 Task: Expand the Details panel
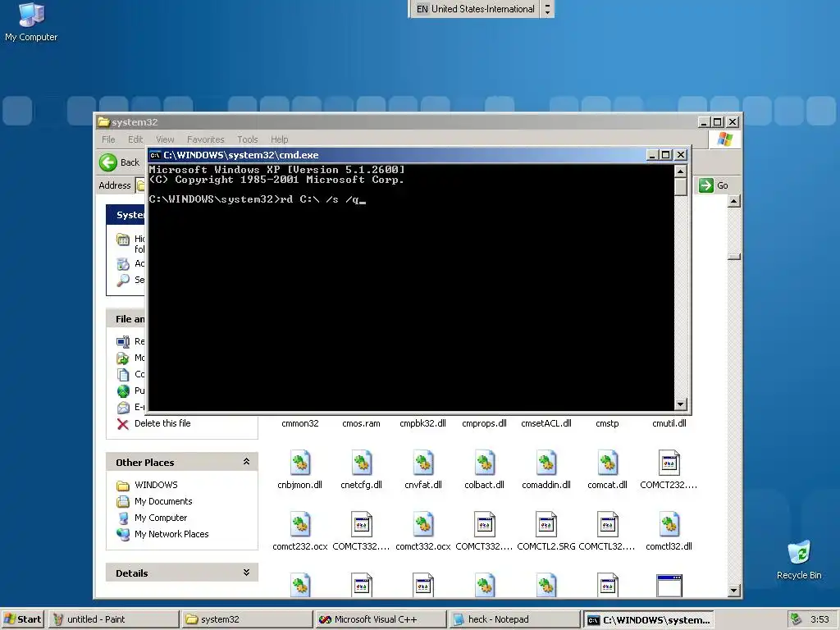246,572
